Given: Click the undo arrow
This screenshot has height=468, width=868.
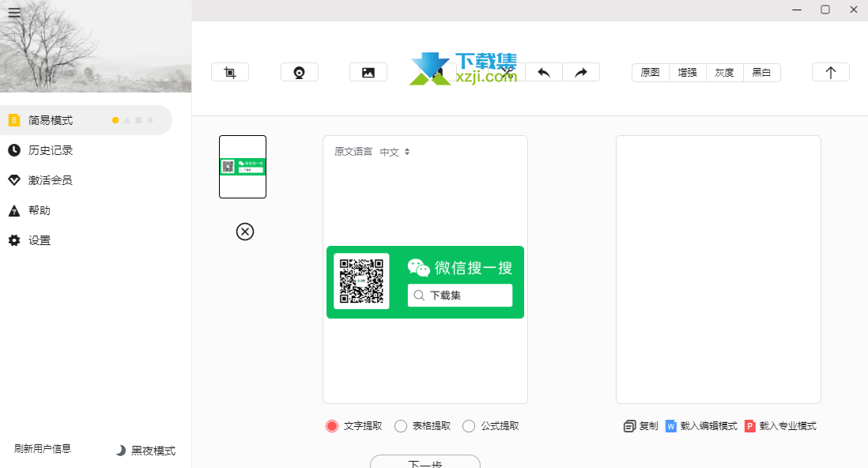Looking at the screenshot, I should coord(544,73).
